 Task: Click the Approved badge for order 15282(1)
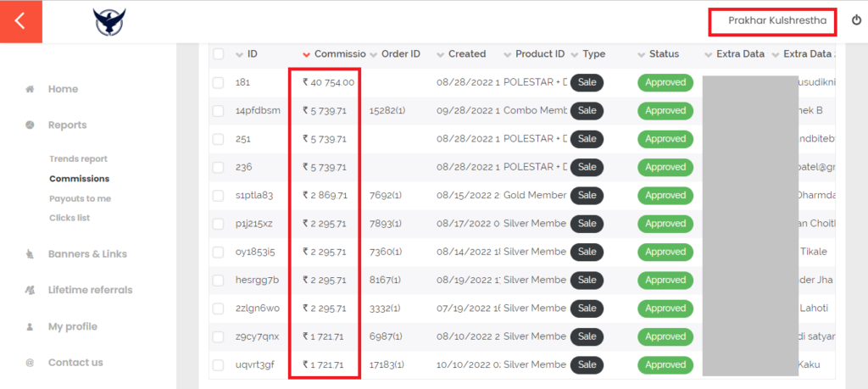[x=665, y=111]
